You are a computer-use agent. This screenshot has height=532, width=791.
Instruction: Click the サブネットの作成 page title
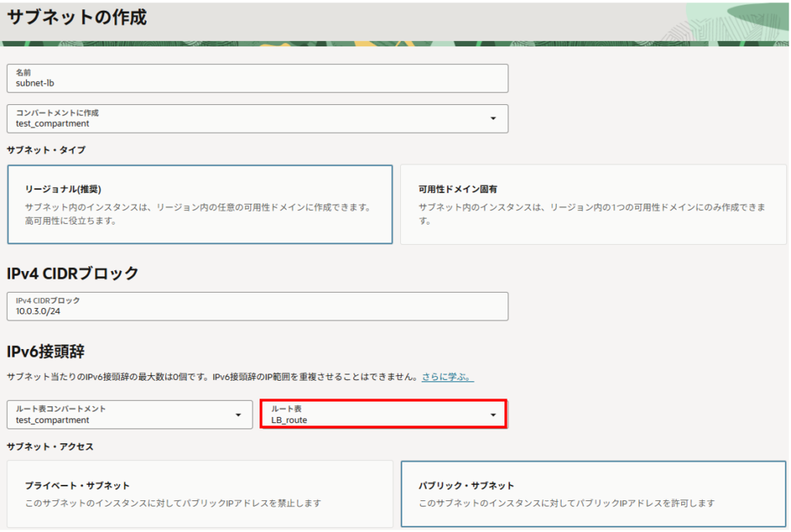(76, 18)
